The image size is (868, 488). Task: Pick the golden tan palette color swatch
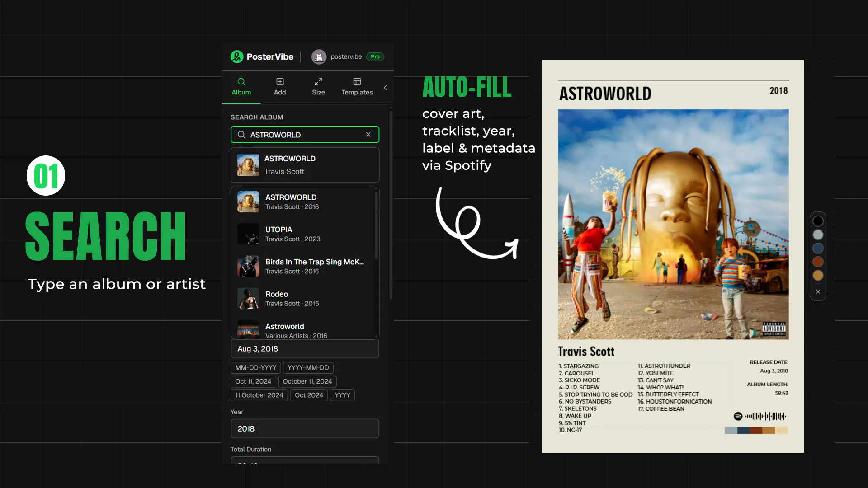(818, 275)
